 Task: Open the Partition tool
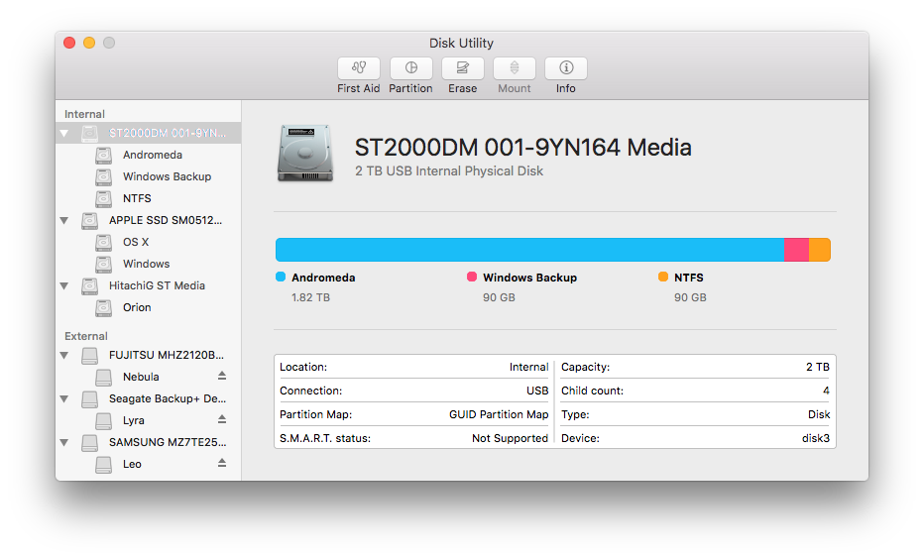pos(410,68)
